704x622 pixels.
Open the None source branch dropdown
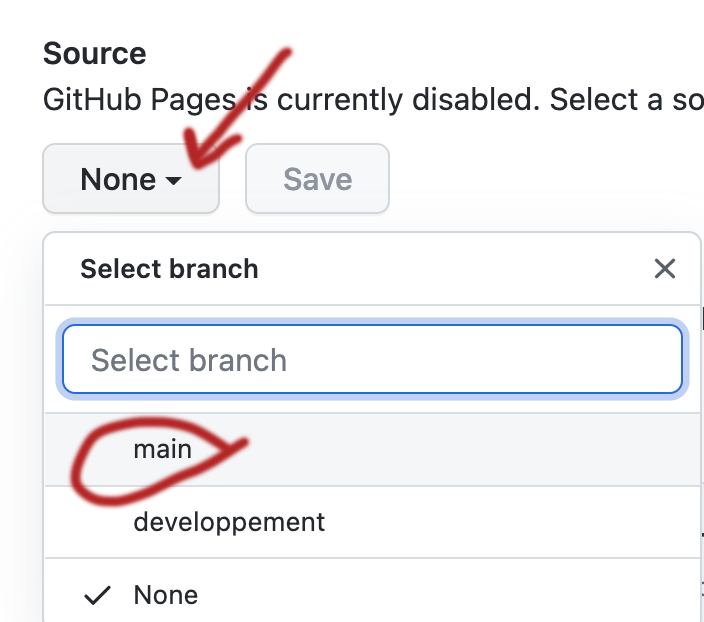tap(131, 180)
